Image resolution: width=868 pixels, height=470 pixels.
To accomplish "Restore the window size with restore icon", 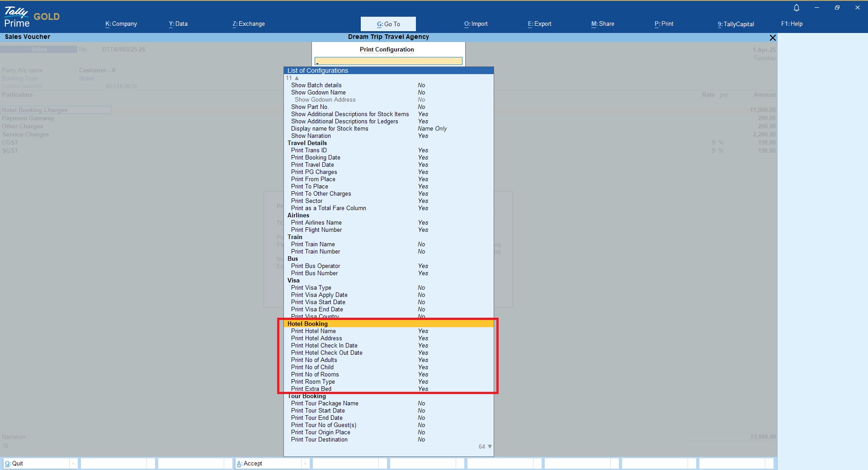I will [837, 8].
